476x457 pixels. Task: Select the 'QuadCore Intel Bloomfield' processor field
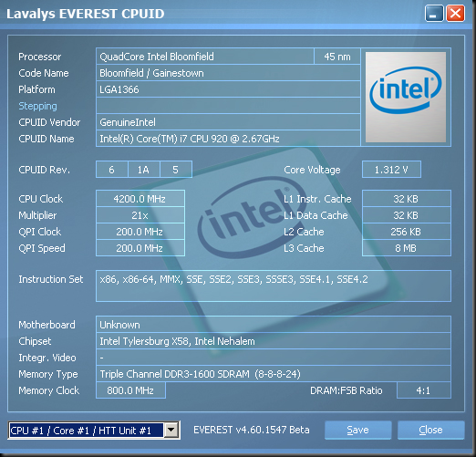pyautogui.click(x=205, y=57)
